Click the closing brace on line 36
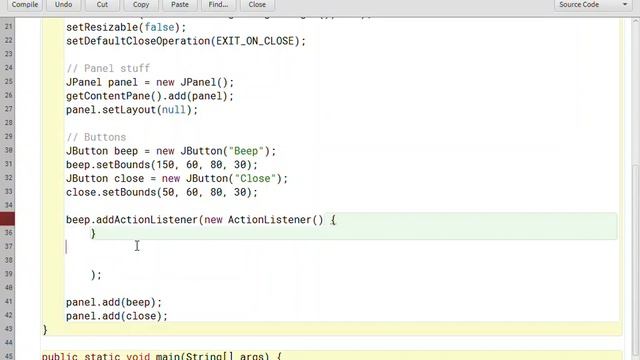Viewport: 640px width, 360px height. click(93, 233)
